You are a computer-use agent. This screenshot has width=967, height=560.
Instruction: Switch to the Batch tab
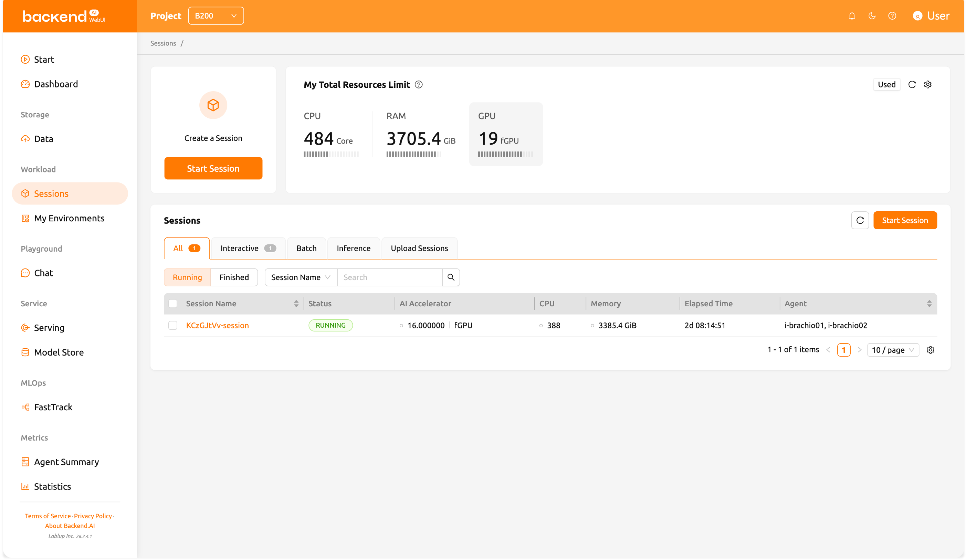[306, 248]
